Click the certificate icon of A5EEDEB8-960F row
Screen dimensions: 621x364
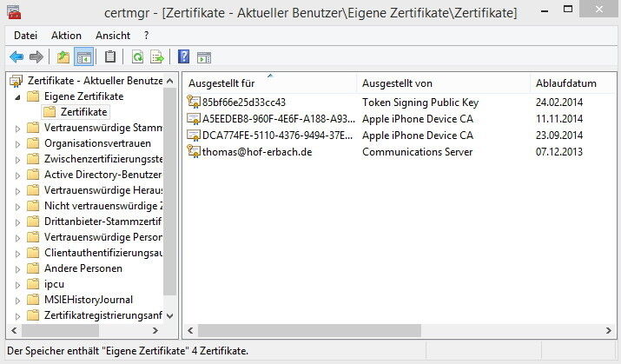[194, 119]
